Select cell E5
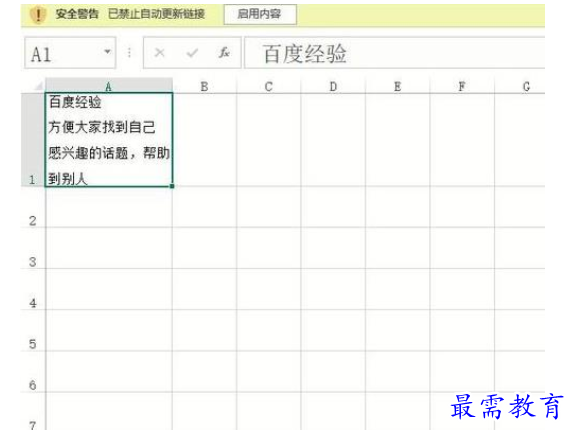Image resolution: width=572 pixels, height=438 pixels. coord(398,331)
